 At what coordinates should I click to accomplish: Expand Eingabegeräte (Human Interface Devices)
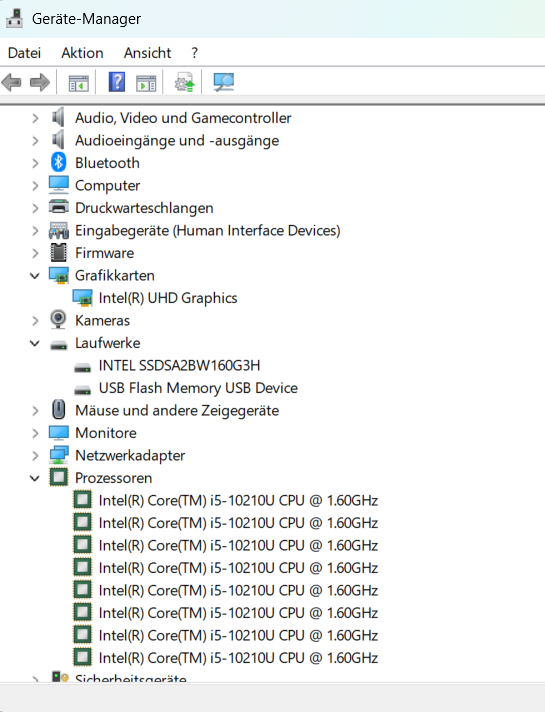[35, 231]
